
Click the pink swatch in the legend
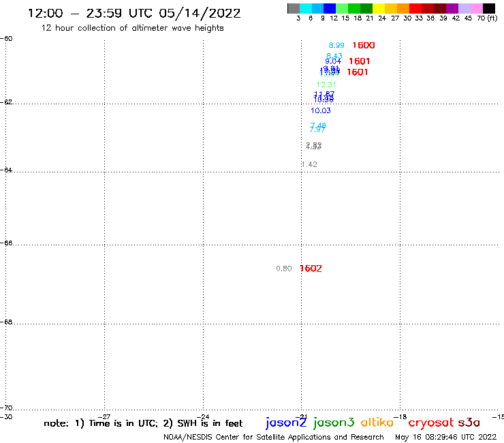click(x=476, y=8)
